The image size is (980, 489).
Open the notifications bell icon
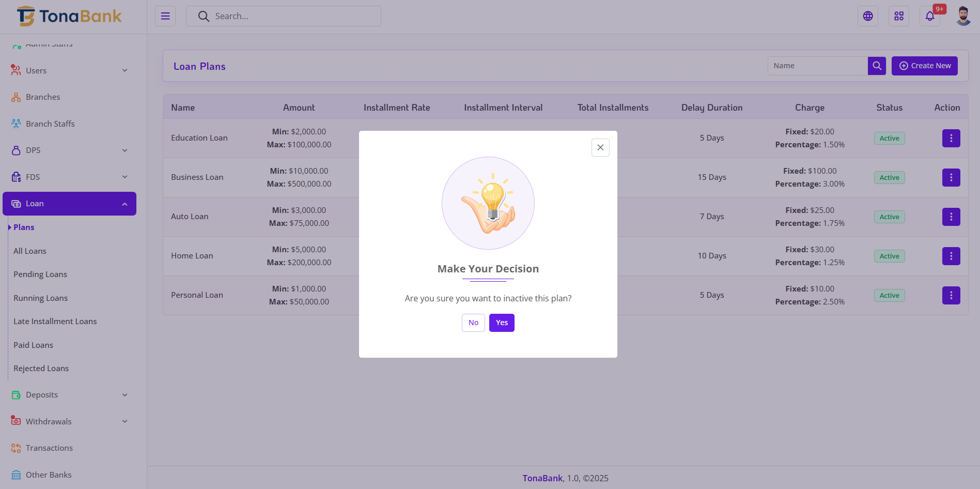930,16
